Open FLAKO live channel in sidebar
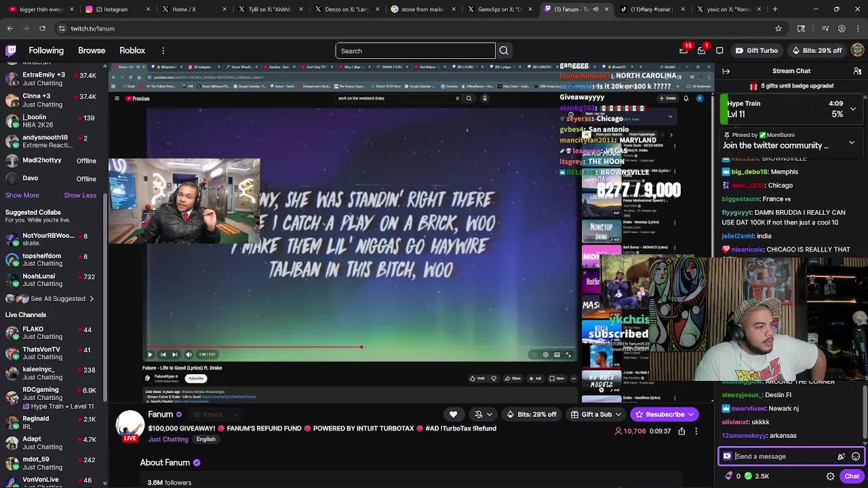The width and height of the screenshot is (868, 488). tap(53, 333)
